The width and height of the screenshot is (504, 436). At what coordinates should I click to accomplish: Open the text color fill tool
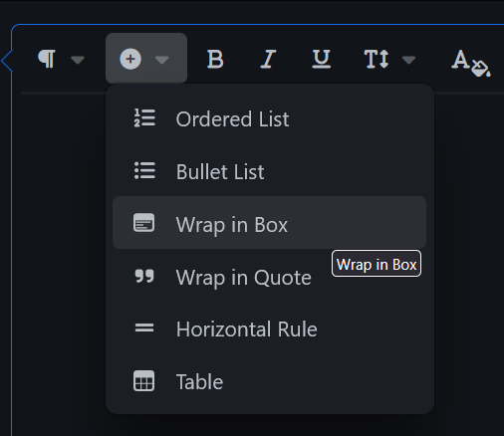pos(471,63)
